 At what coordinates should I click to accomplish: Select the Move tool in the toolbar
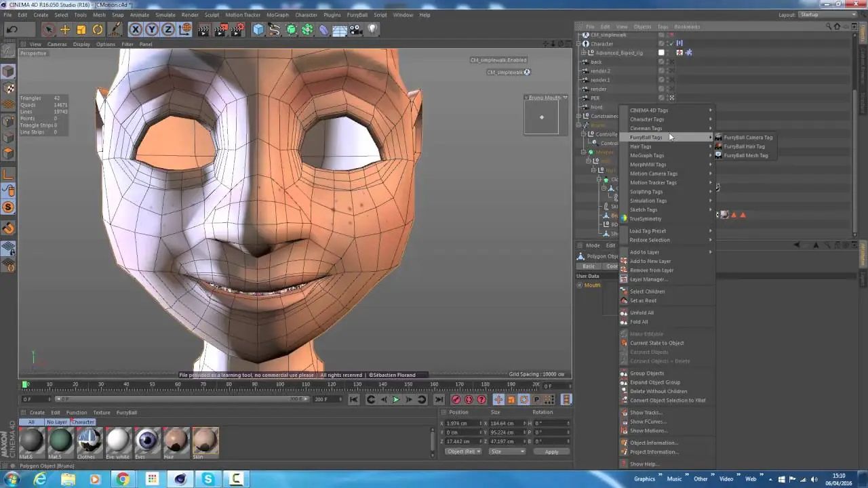[65, 28]
